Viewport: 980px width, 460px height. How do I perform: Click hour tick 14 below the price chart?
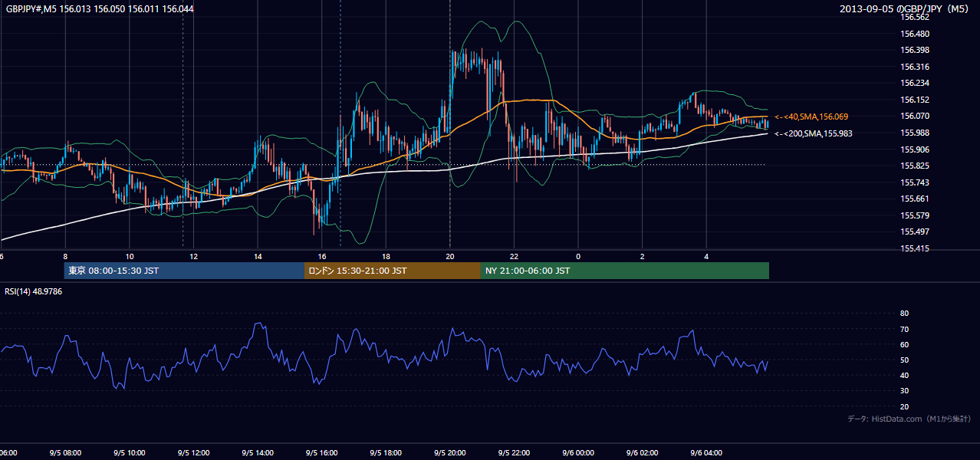pos(258,256)
